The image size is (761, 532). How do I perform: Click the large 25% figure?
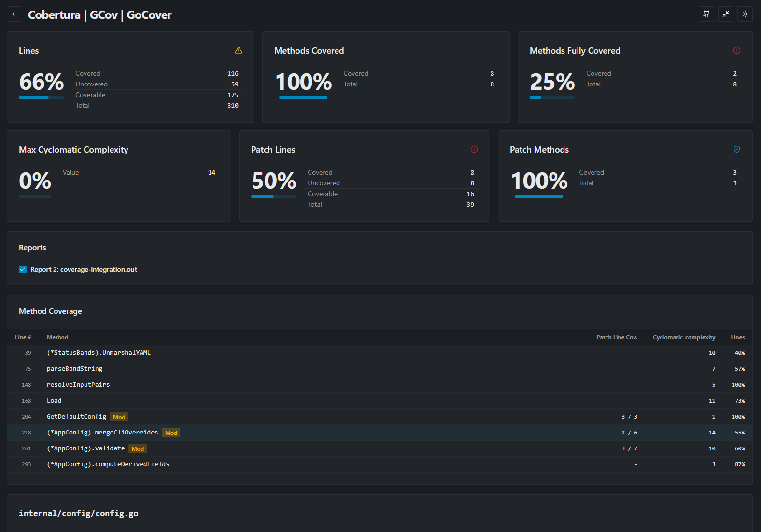(552, 82)
